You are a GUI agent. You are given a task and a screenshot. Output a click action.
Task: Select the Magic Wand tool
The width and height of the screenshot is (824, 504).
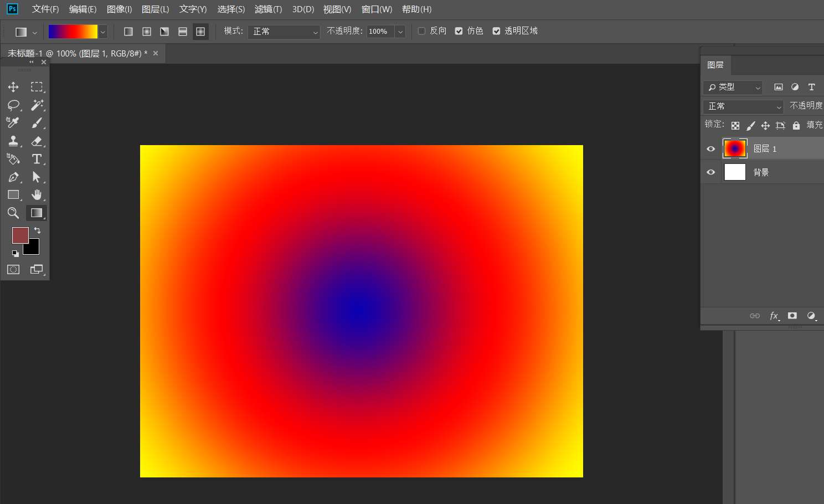pyautogui.click(x=37, y=105)
